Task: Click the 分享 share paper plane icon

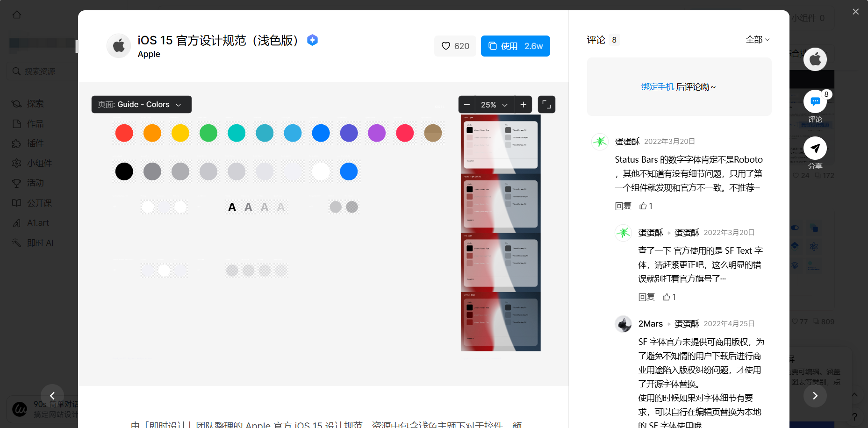Action: [815, 148]
